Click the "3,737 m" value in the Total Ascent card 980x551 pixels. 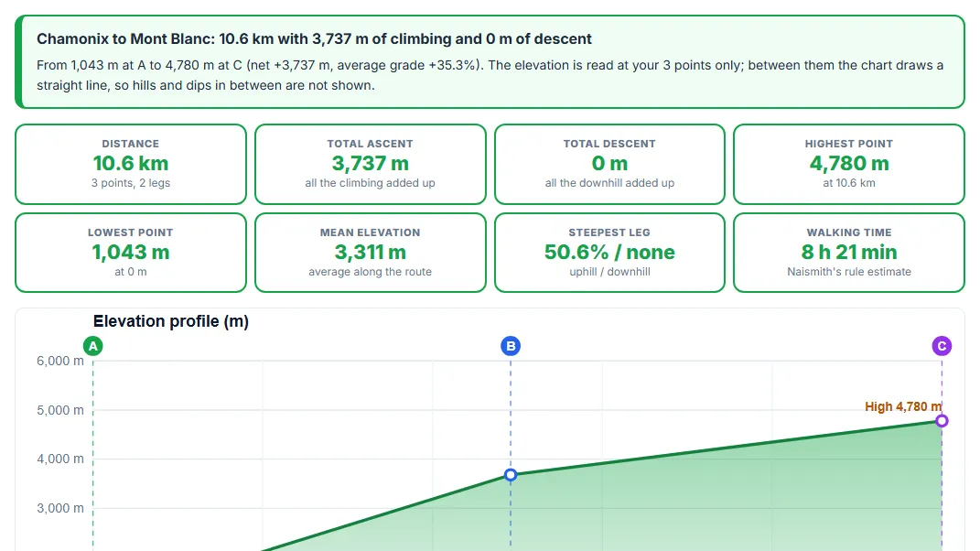[x=370, y=163]
